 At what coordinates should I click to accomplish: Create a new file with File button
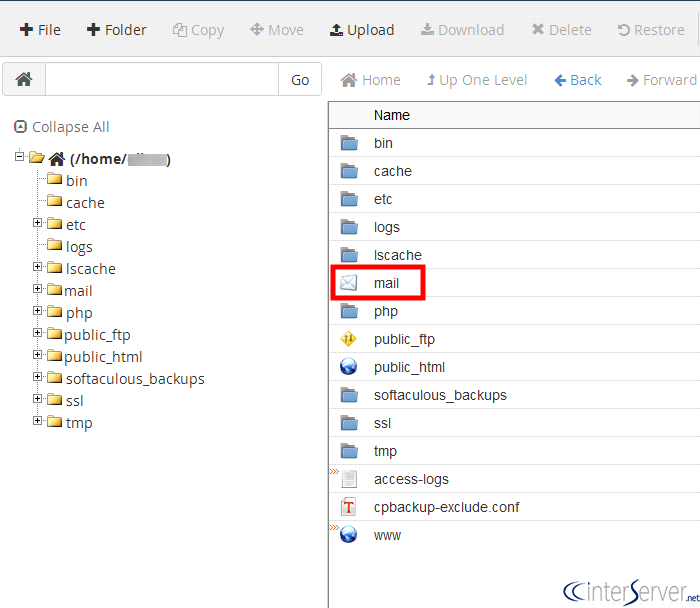[x=40, y=30]
